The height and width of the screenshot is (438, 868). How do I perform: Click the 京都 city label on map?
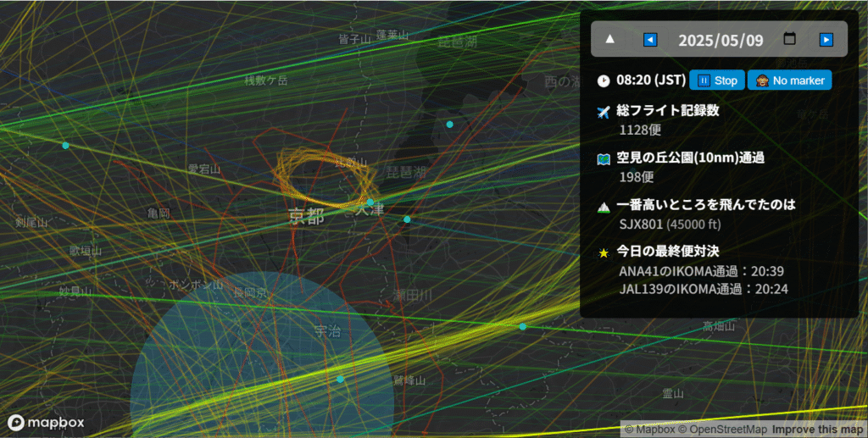[x=306, y=216]
